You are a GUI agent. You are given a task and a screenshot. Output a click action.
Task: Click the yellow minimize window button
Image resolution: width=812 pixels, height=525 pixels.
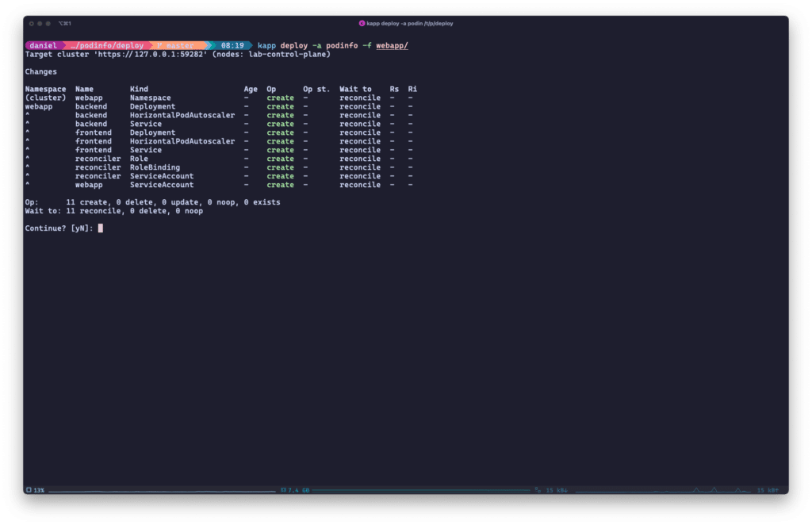40,24
